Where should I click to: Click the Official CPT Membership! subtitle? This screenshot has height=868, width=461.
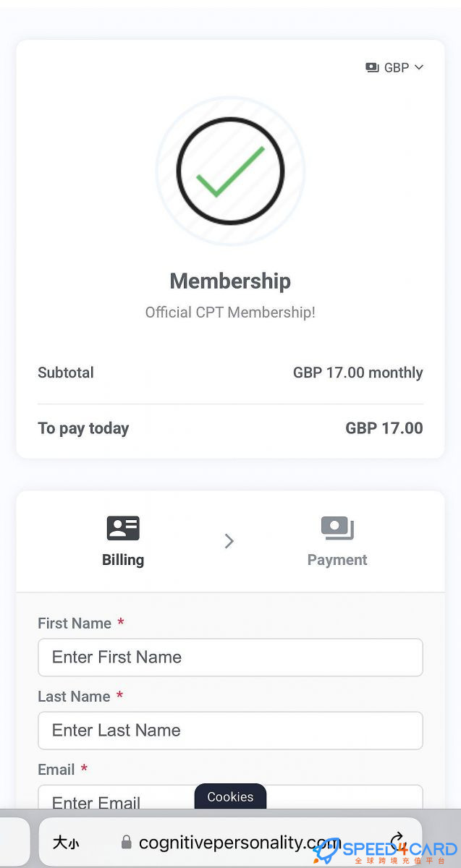click(230, 312)
